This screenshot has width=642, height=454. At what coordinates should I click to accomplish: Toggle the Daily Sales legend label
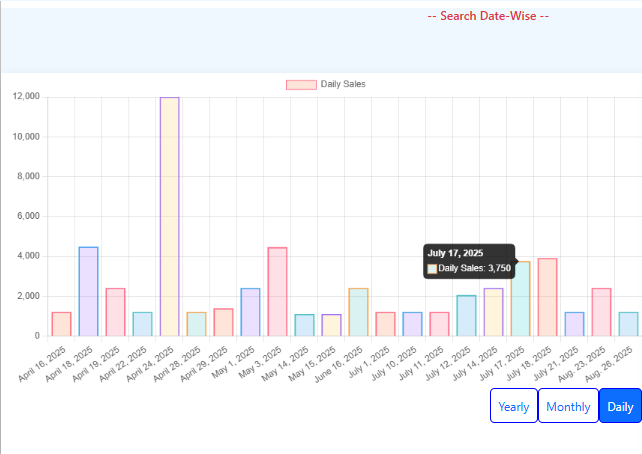click(343, 84)
